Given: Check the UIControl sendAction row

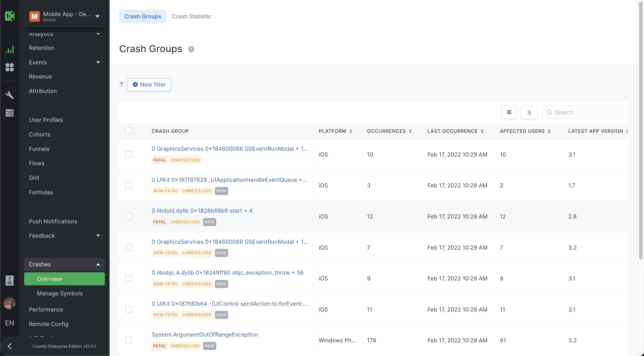Looking at the screenshot, I should [129, 309].
